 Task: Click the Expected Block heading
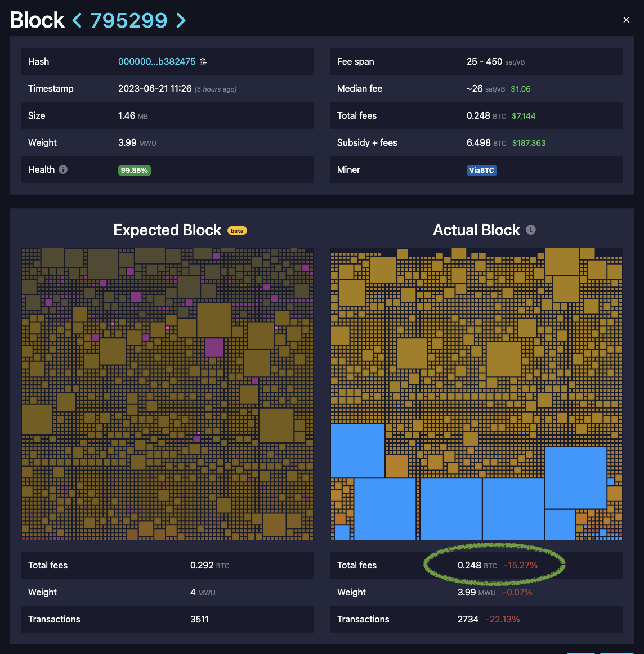click(x=167, y=230)
